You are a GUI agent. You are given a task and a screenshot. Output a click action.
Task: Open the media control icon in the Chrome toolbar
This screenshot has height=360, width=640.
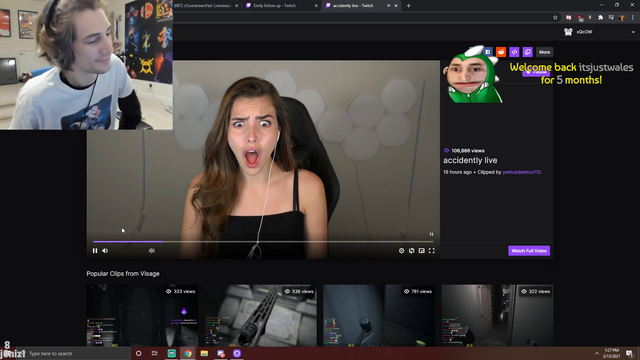coord(611,18)
